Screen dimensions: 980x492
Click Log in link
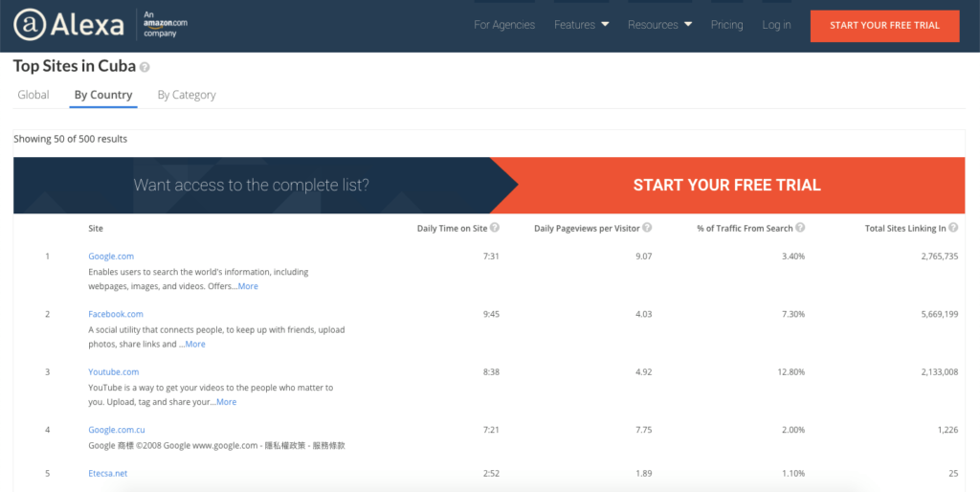[776, 25]
